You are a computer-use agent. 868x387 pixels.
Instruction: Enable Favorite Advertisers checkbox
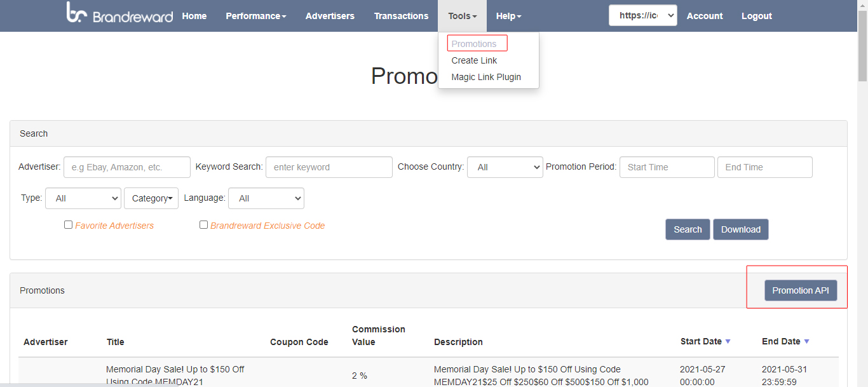(x=69, y=225)
